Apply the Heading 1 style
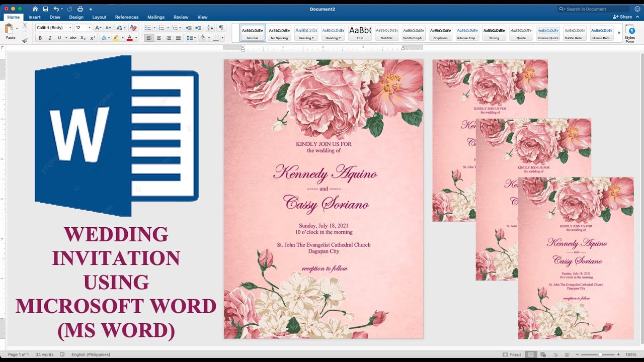Image resolution: width=644 pixels, height=362 pixels. (x=306, y=33)
